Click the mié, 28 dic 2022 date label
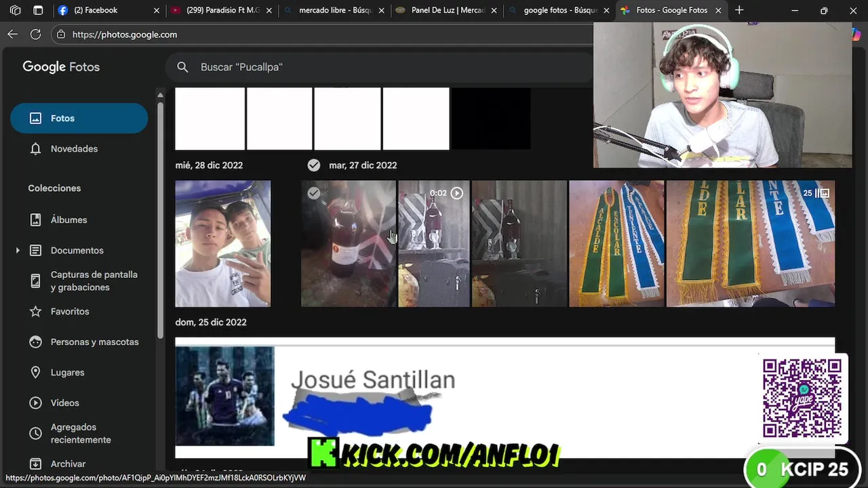Image resolution: width=868 pixels, height=488 pixels. click(x=209, y=165)
